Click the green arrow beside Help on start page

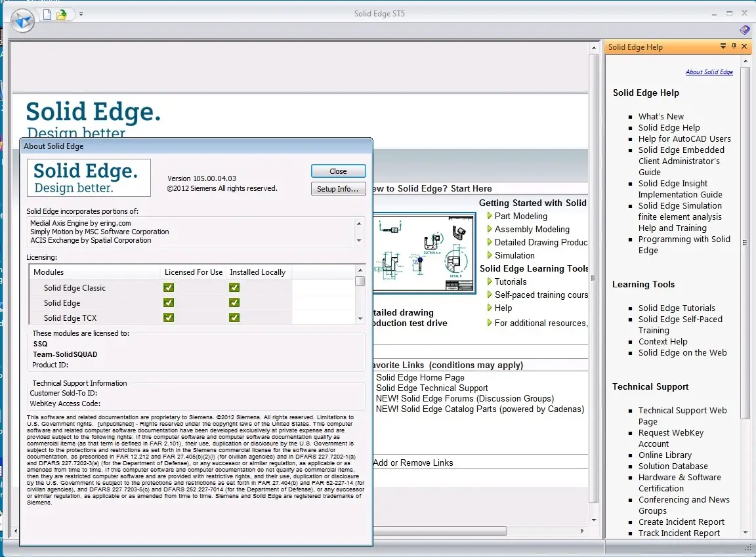click(x=490, y=308)
